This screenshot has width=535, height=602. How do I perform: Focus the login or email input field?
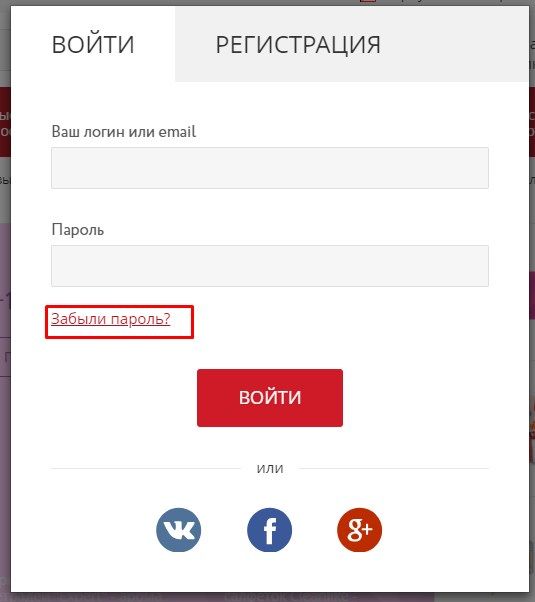pyautogui.click(x=270, y=168)
